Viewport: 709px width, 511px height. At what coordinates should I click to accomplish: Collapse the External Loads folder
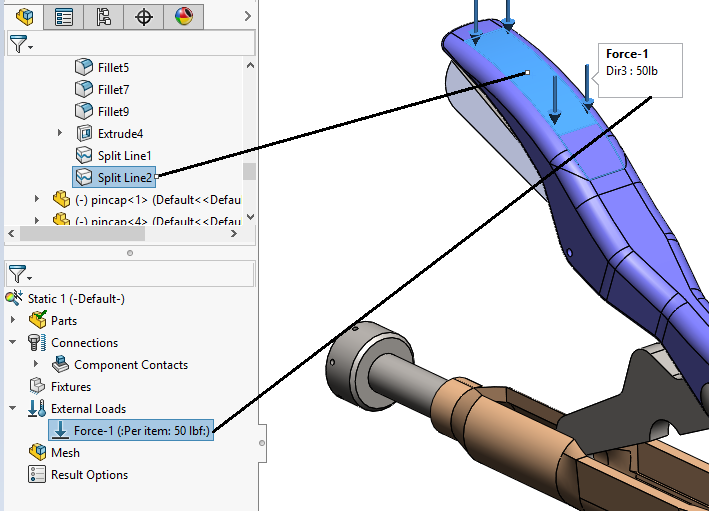click(13, 408)
